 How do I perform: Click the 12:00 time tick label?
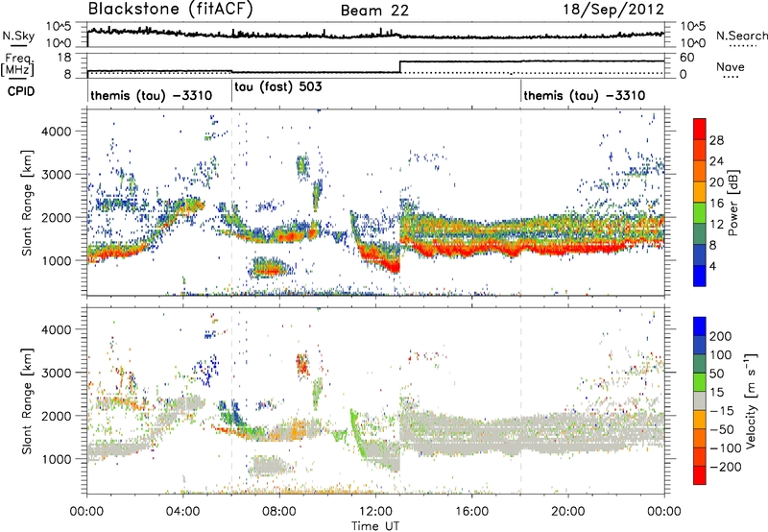[375, 512]
